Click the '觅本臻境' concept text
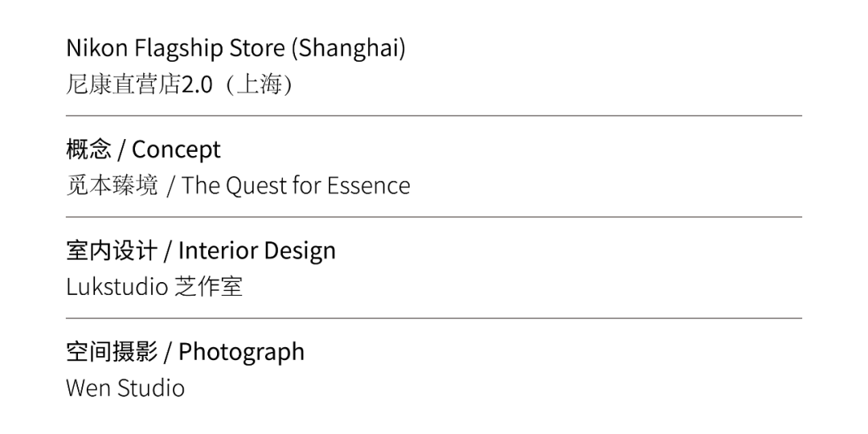 click(x=112, y=186)
